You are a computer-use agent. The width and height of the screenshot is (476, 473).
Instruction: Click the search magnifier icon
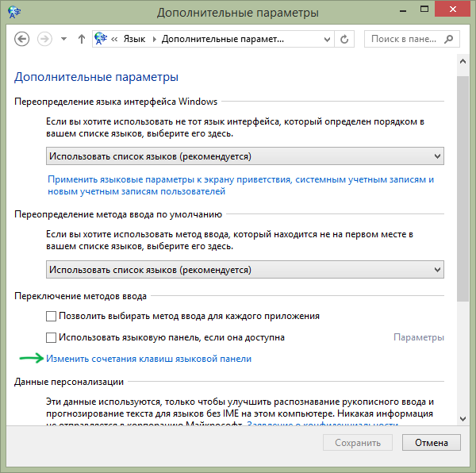click(448, 39)
